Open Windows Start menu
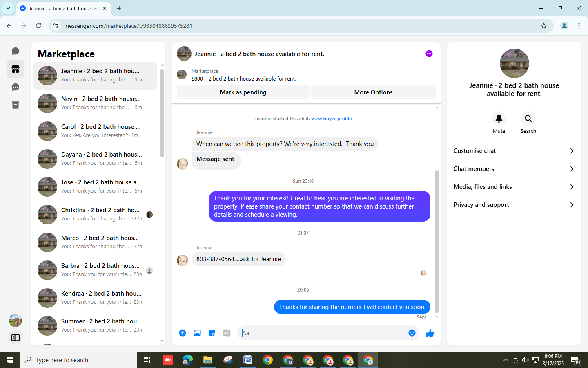Image resolution: width=588 pixels, height=368 pixels. (10, 360)
